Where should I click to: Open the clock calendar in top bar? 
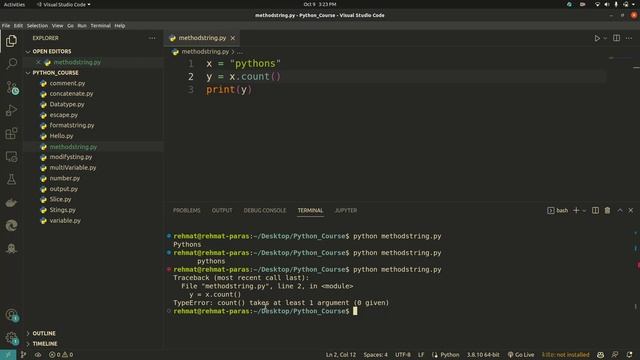pyautogui.click(x=320, y=4)
